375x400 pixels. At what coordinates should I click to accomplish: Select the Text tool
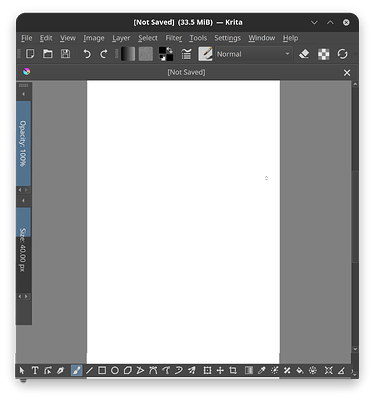click(35, 370)
